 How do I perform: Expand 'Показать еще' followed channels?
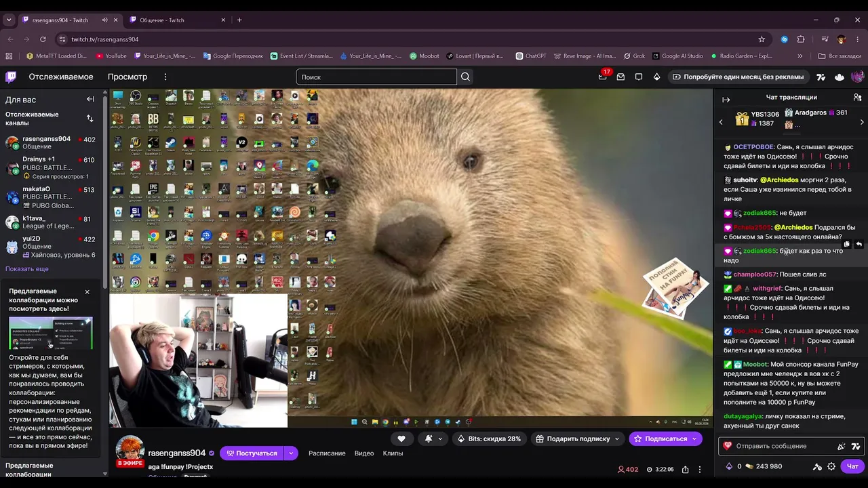[27, 269]
